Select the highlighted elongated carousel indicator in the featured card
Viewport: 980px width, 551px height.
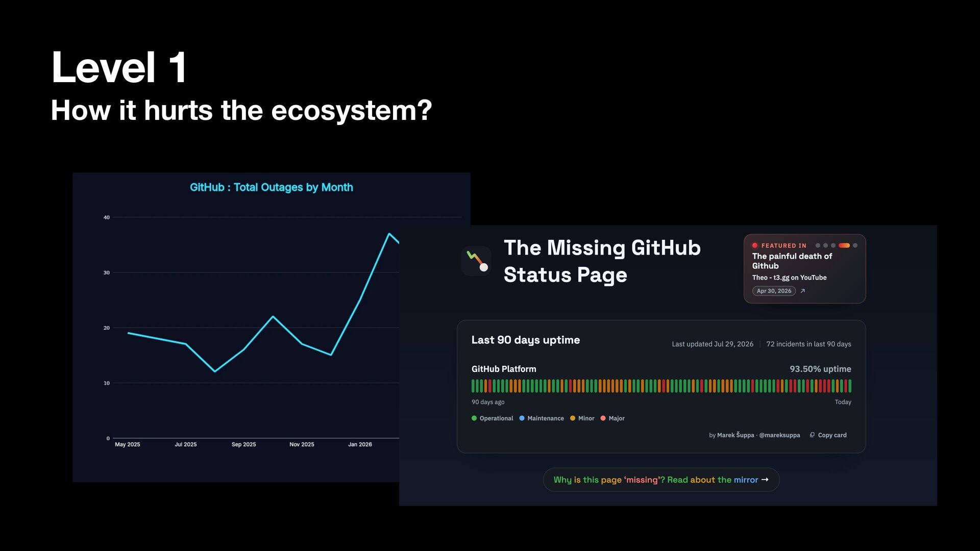(x=844, y=245)
